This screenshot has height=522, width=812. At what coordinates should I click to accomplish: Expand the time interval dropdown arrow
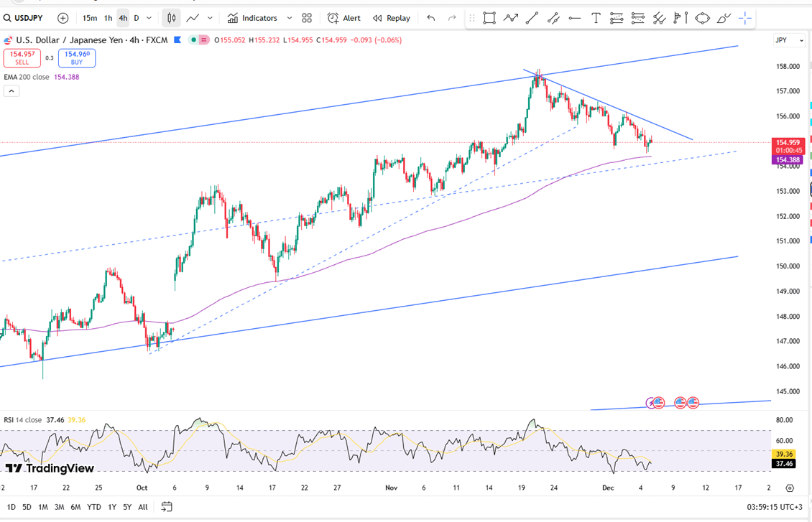pos(149,18)
